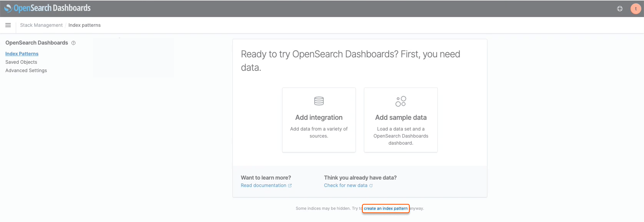
Task: Click external link icon beside Read documentation
Action: 290,186
